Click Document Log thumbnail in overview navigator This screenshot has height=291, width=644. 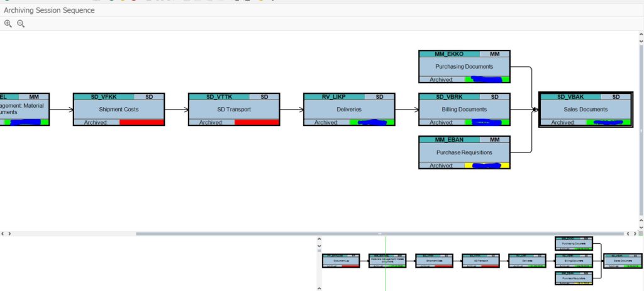[x=341, y=261]
